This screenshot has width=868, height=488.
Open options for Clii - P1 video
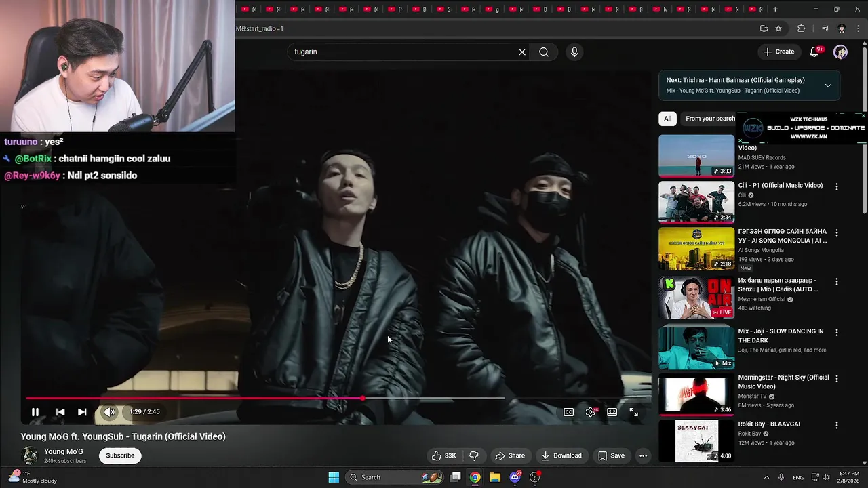pyautogui.click(x=836, y=186)
